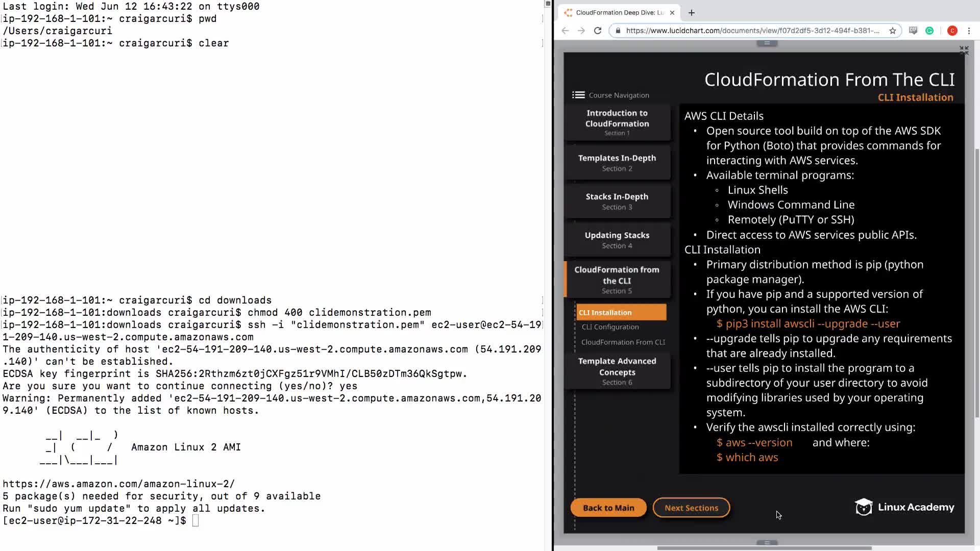Viewport: 980px width, 551px height.
Task: Open a new browser tab
Action: (x=692, y=13)
